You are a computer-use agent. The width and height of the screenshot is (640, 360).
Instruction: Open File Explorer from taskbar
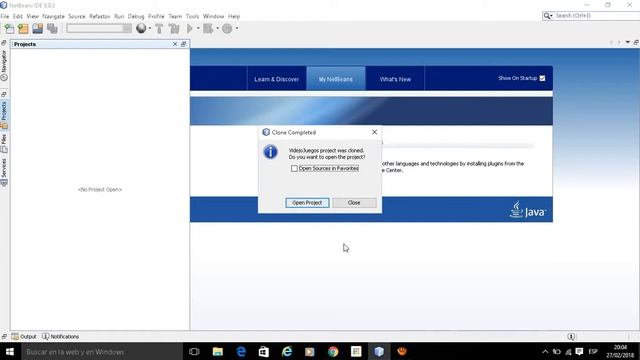click(x=218, y=351)
